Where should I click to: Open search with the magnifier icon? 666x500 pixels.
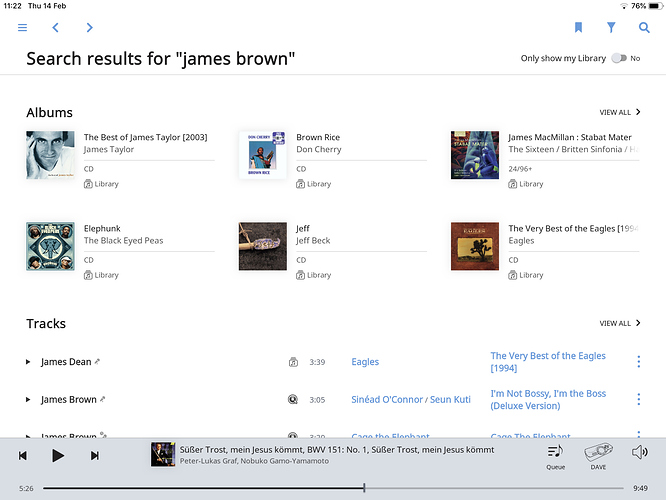pos(644,28)
